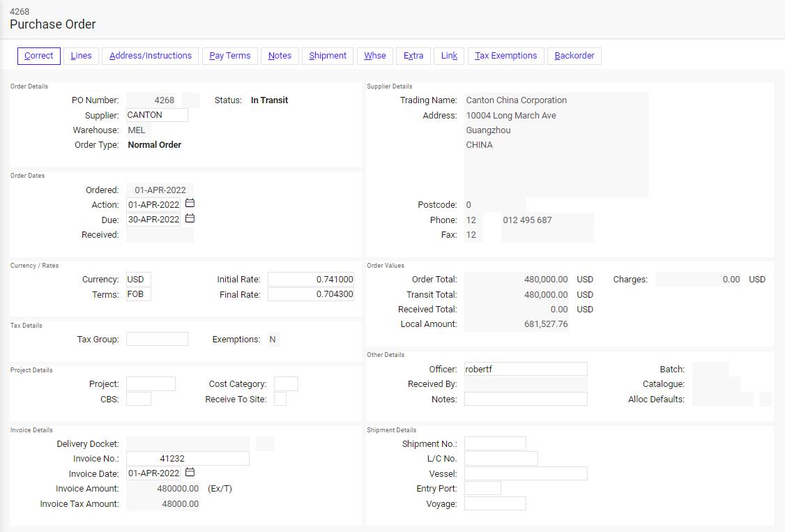Open the calendar picker for Action date
This screenshot has width=785, height=532.
pyautogui.click(x=189, y=204)
